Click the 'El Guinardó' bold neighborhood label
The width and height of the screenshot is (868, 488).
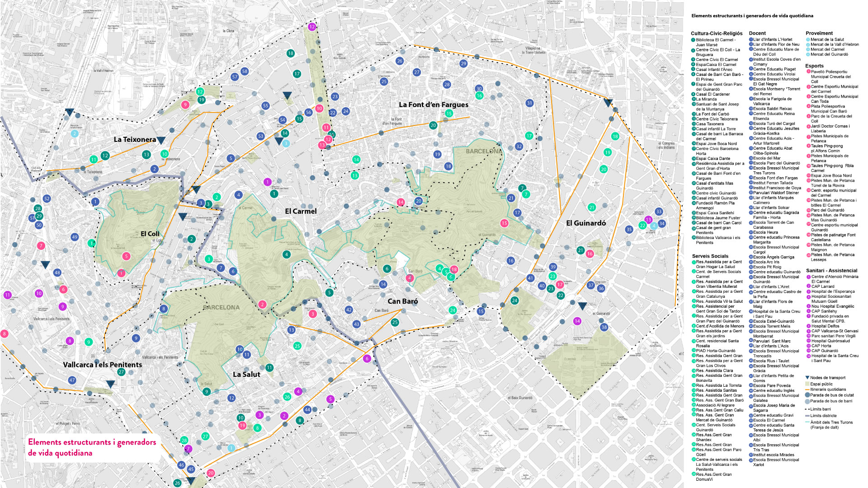586,223
